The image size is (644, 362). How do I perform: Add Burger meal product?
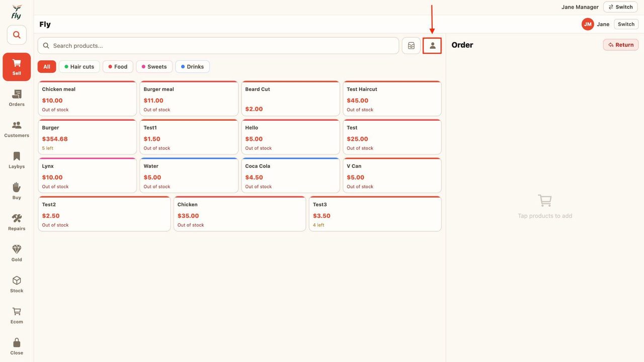(x=189, y=99)
